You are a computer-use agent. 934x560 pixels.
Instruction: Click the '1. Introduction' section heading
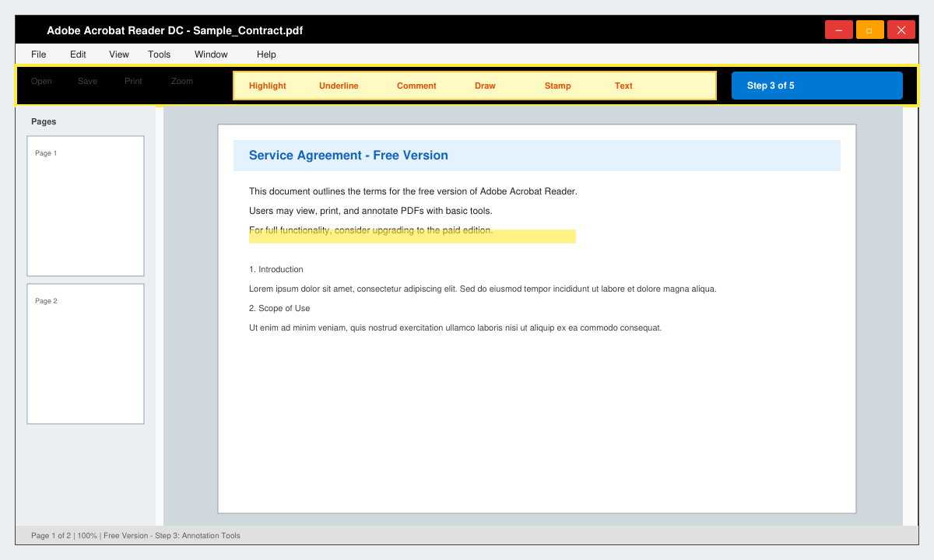(x=276, y=269)
